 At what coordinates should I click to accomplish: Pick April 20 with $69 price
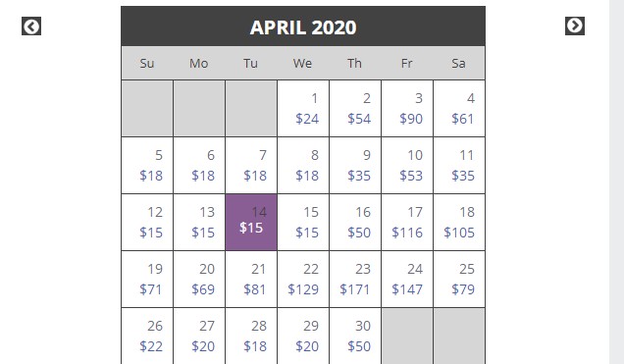click(199, 279)
